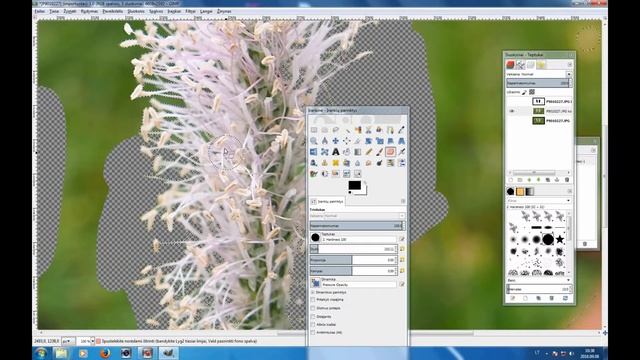Expand the 'Dinamikos parinktys' options section

pyautogui.click(x=313, y=292)
